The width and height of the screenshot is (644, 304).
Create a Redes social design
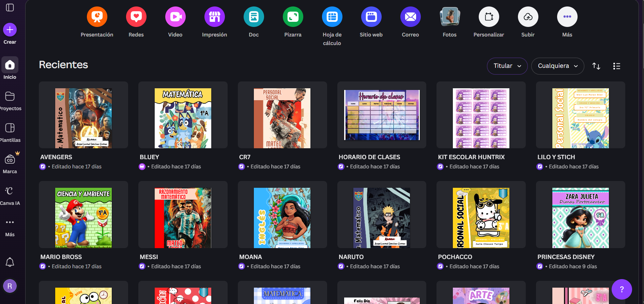click(136, 17)
